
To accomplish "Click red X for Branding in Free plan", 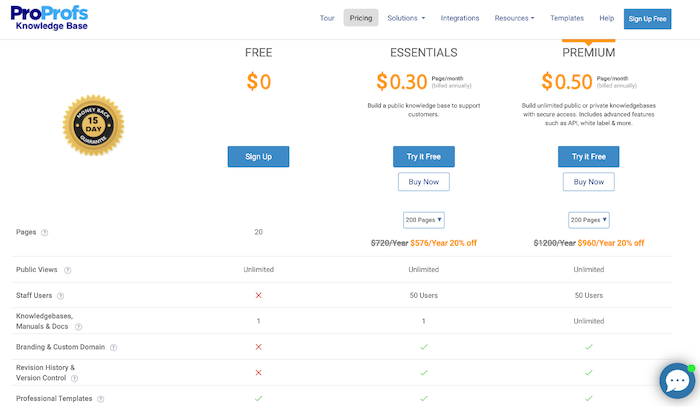I will click(258, 347).
